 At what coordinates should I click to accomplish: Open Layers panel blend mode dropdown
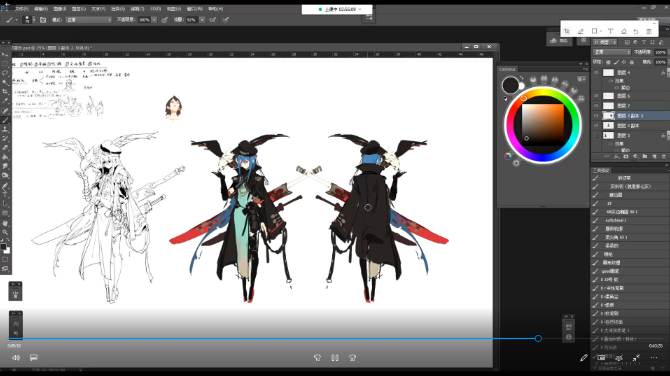(612, 52)
